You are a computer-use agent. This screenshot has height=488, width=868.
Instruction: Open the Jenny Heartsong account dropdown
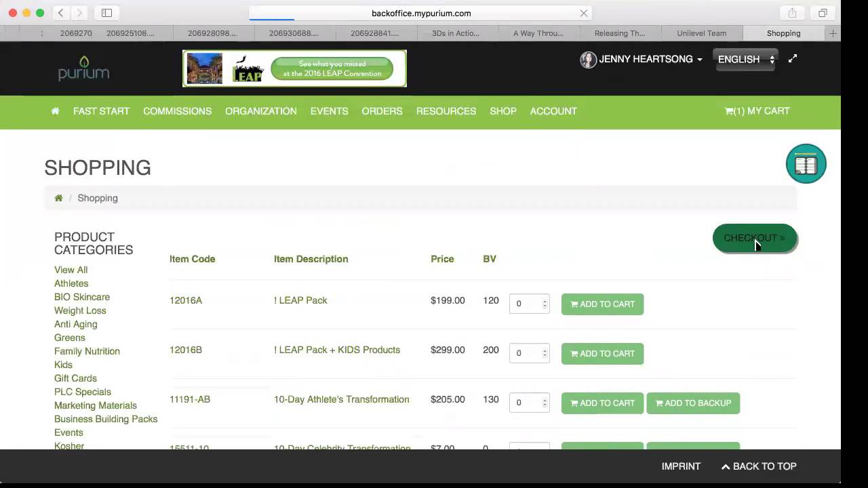(x=650, y=60)
